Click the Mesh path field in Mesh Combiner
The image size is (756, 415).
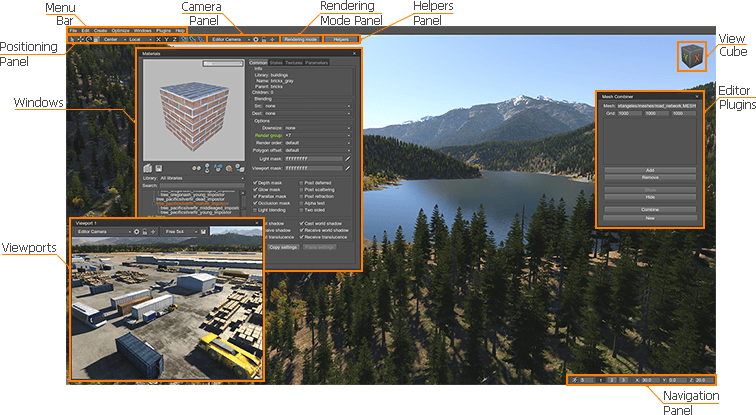(x=657, y=104)
